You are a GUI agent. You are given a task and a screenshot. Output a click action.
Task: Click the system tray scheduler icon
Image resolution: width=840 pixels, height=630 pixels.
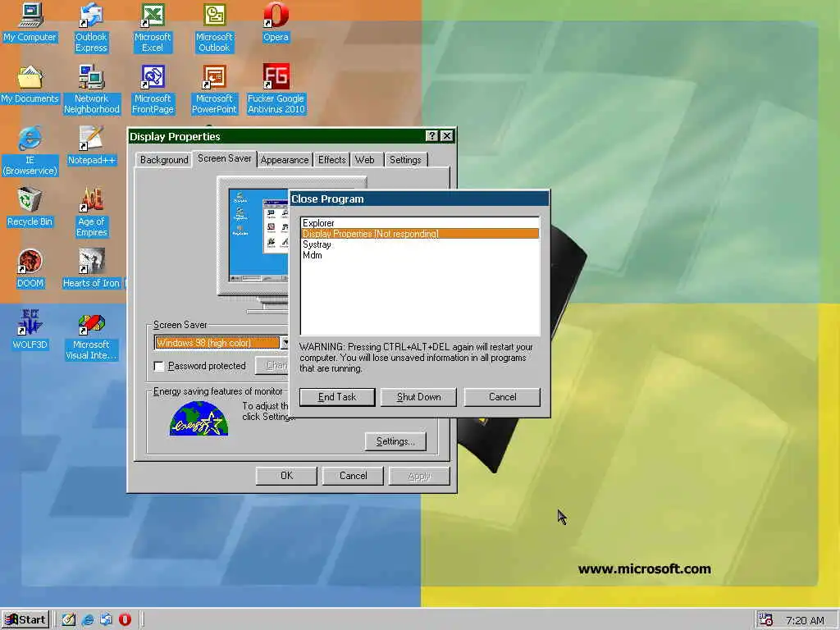(x=765, y=620)
